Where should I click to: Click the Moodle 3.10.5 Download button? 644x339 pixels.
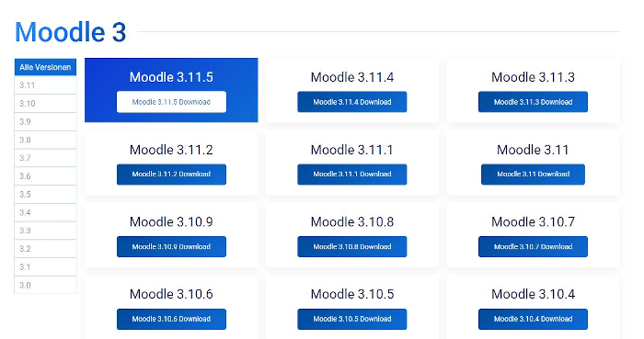click(x=352, y=319)
